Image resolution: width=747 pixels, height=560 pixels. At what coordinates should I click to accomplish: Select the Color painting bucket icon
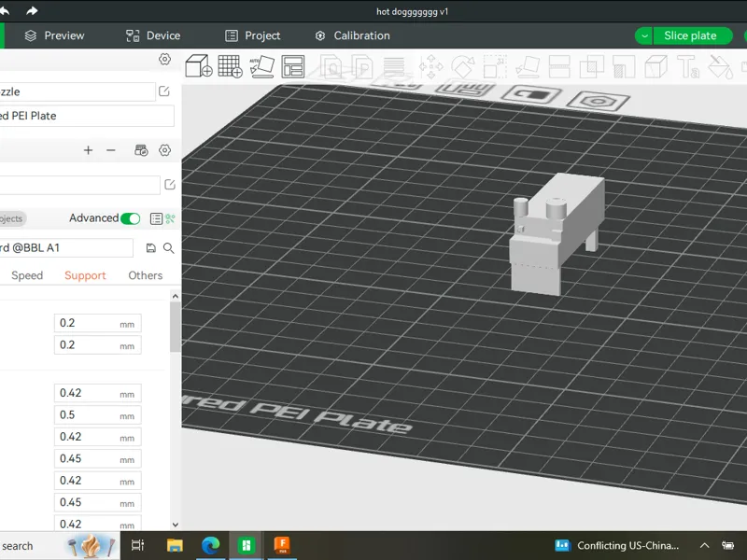coord(720,66)
